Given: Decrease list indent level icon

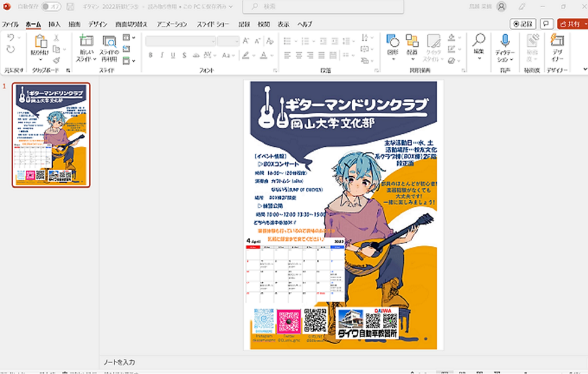Looking at the screenshot, I should (x=323, y=41).
